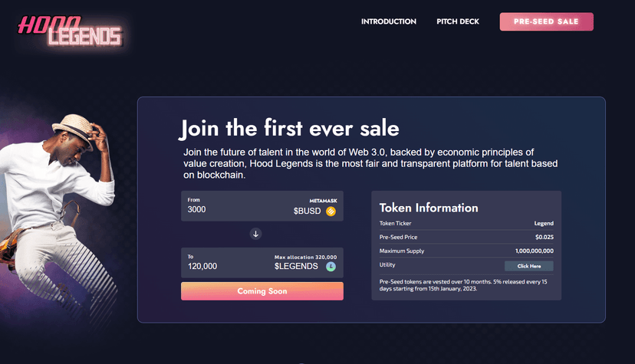Click the BUSD coin icon
Image resolution: width=635 pixels, height=364 pixels.
(x=331, y=212)
